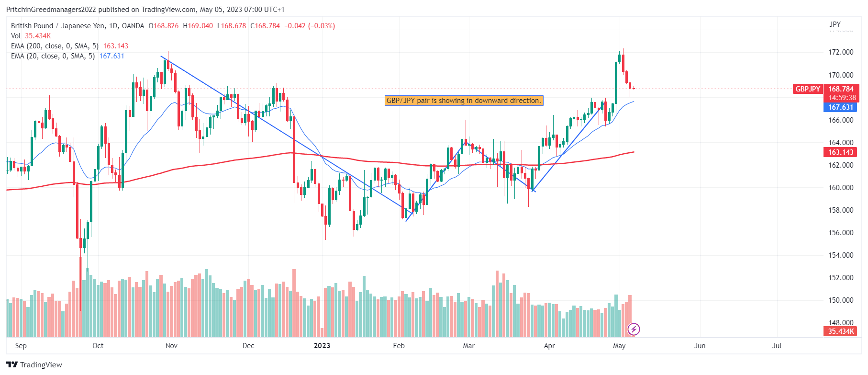The width and height of the screenshot is (868, 375).
Task: Click the Jun label on time axis
Action: point(700,346)
